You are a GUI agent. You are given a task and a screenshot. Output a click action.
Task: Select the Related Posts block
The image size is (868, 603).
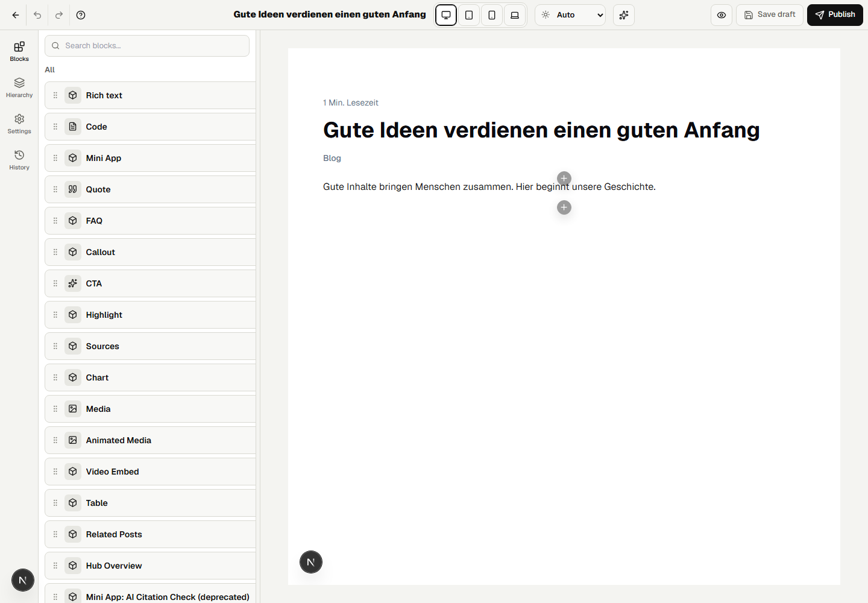click(151, 534)
